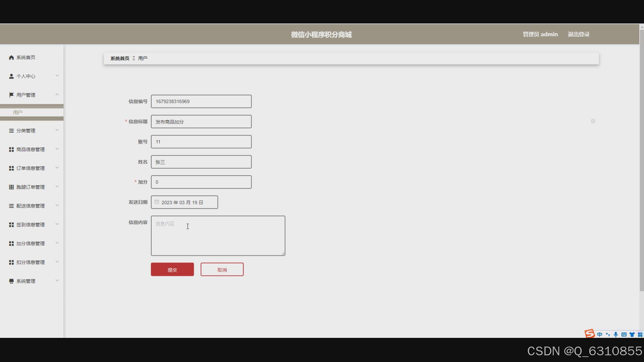
Task: Click the 取消 button
Action: [x=222, y=269]
